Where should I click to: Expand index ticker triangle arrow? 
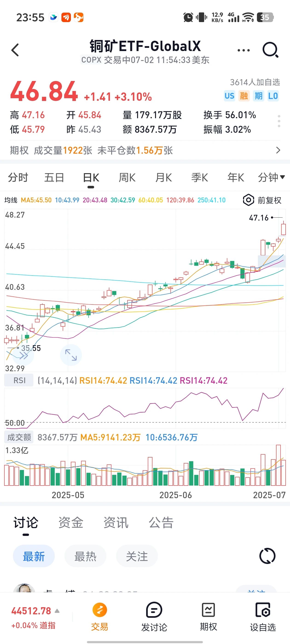tap(57, 611)
